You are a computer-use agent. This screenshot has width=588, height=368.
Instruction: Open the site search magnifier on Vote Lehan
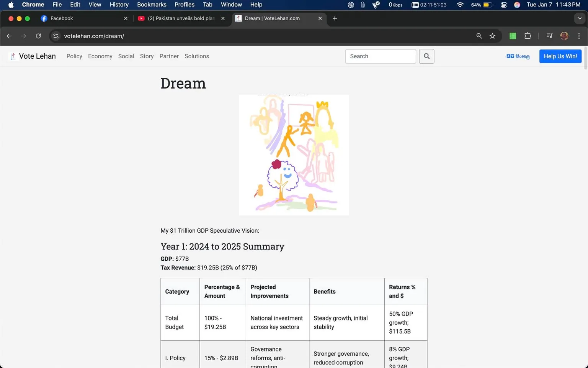(x=426, y=56)
